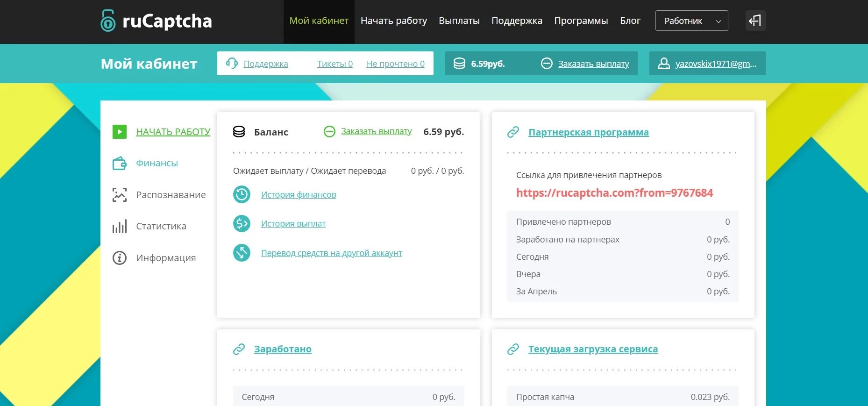This screenshot has width=868, height=406.
Task: Click chain link icon beside Заработано
Action: click(x=239, y=349)
